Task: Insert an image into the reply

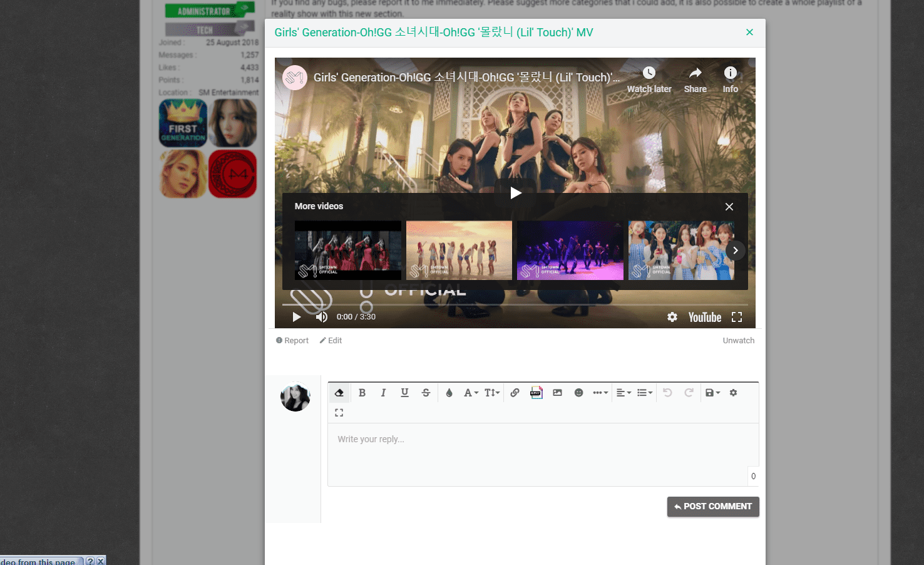Action: click(x=557, y=393)
